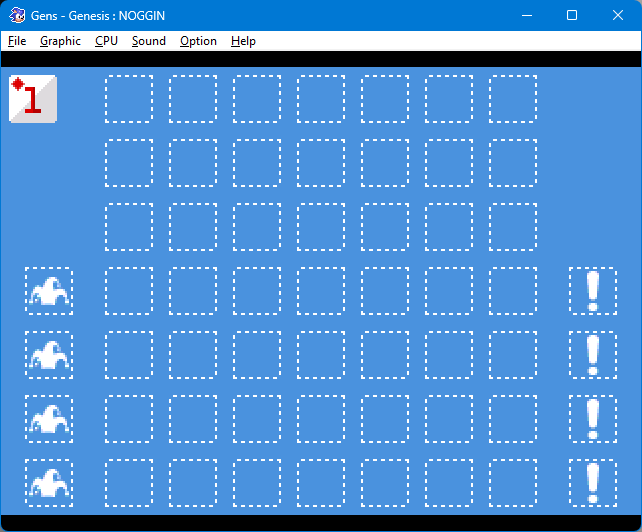Open the Option menu
642x532 pixels.
pyautogui.click(x=198, y=41)
